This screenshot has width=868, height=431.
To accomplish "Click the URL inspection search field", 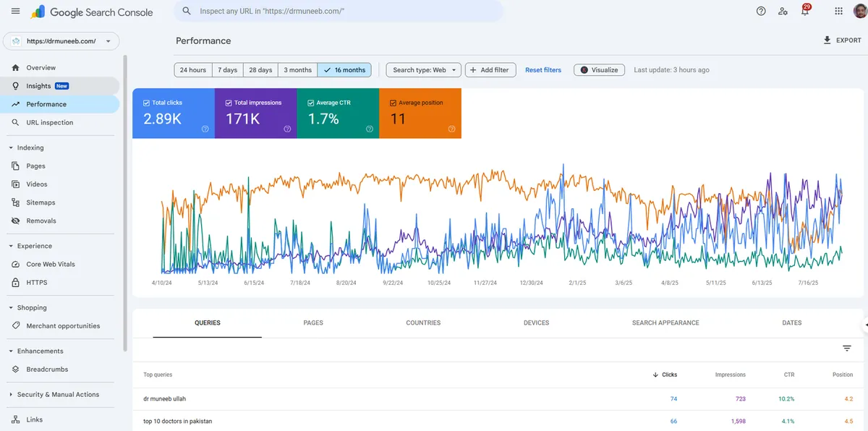I will coord(339,11).
